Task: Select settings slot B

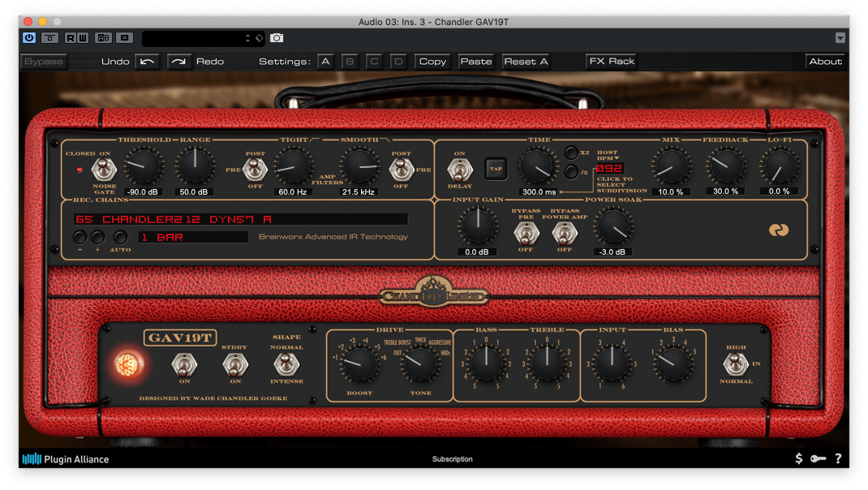Action: [350, 62]
